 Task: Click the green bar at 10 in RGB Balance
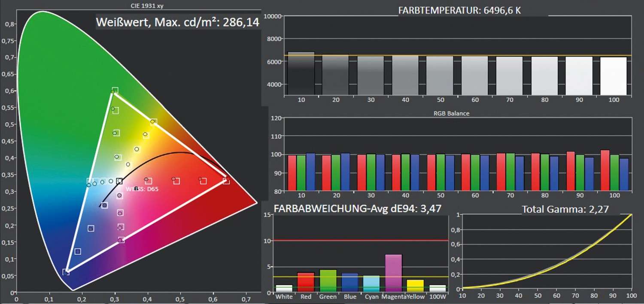point(301,173)
